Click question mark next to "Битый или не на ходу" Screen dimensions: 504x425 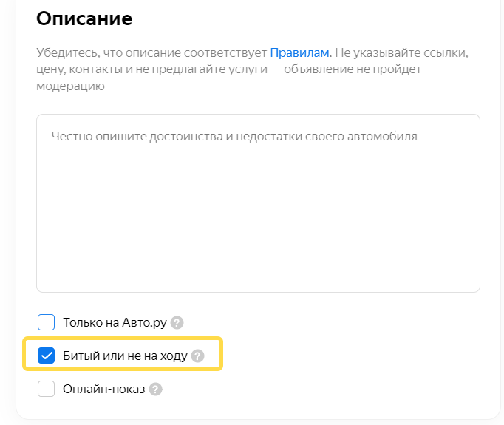[x=197, y=356]
